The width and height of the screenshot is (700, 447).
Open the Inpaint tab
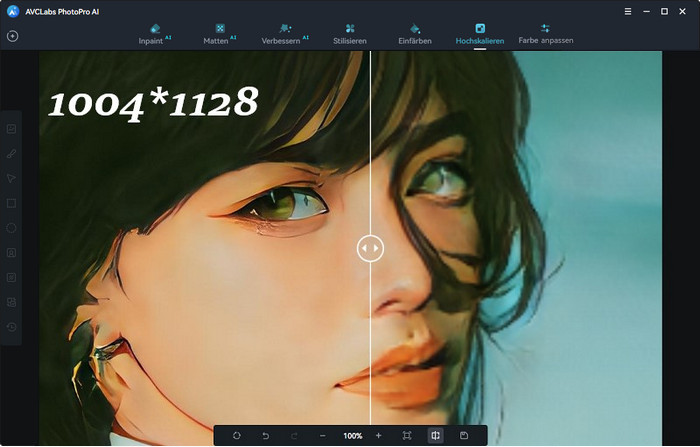coord(154,34)
